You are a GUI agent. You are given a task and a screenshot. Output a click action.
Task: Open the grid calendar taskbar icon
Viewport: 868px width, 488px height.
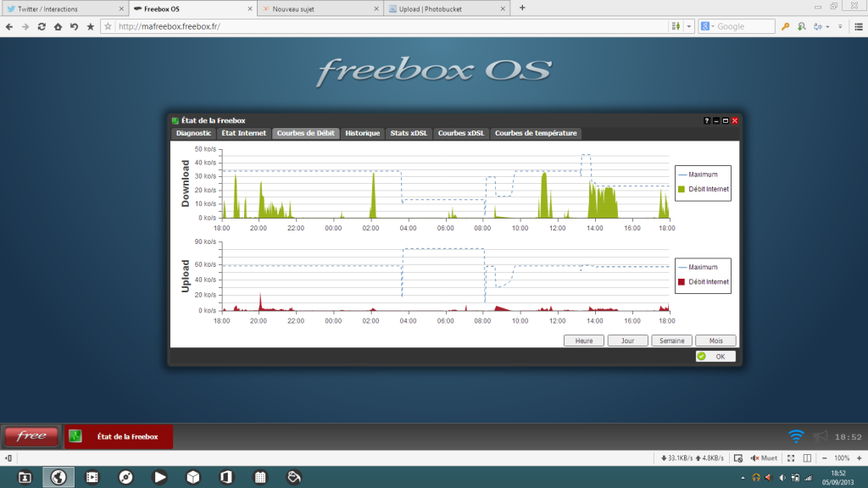(260, 477)
